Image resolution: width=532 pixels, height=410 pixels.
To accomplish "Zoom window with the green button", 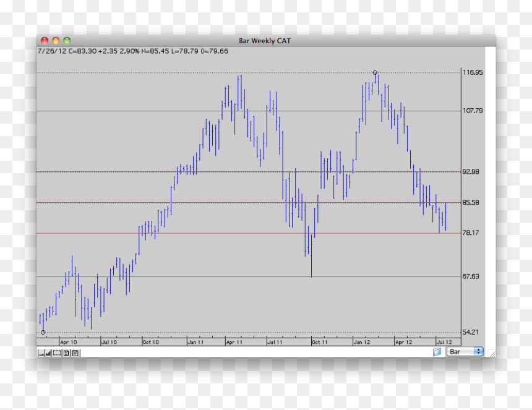I will point(67,41).
